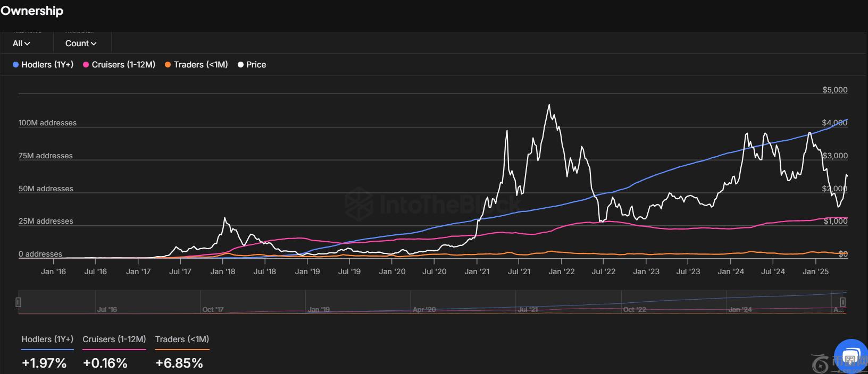868x374 pixels.
Task: Grab the right range navigator handle
Action: 842,302
